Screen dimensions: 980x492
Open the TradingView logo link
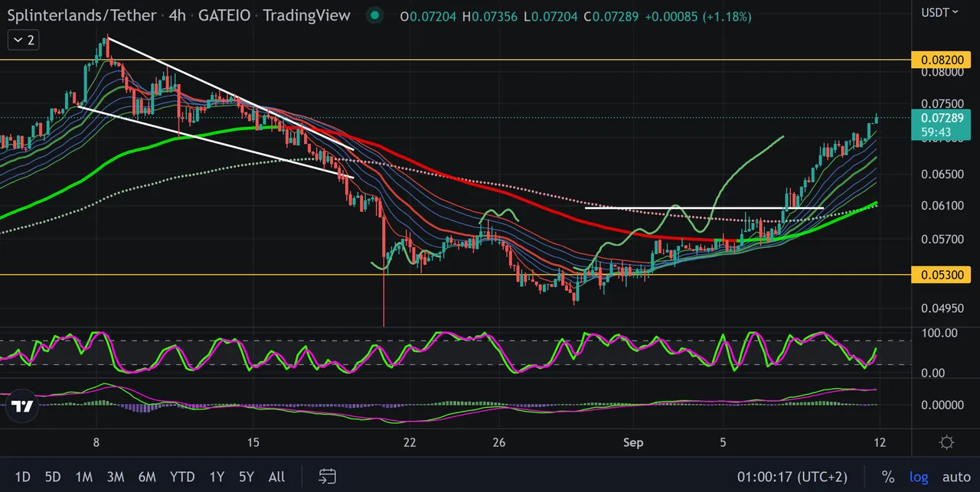[x=22, y=407]
